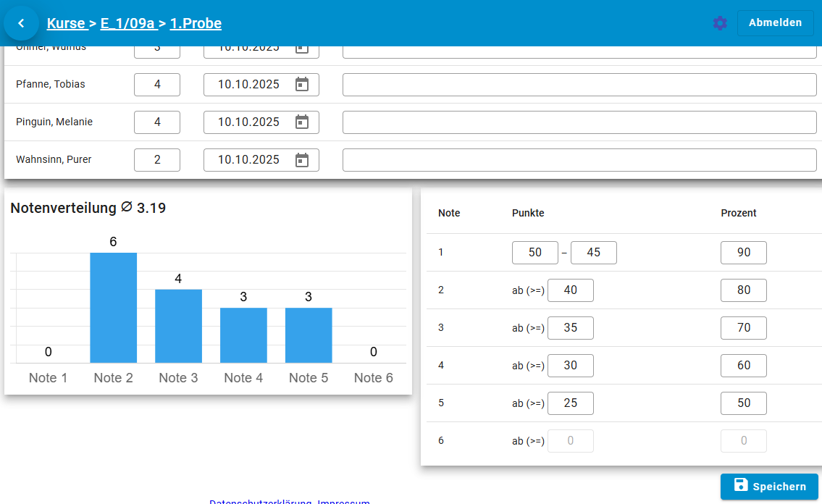Screen dimensions: 822x504
Task: Change the Note 4 percent field
Action: (x=744, y=366)
